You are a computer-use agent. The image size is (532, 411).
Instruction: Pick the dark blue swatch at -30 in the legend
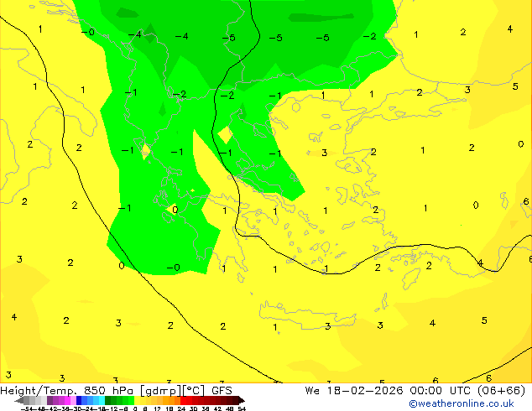tap(79, 400)
